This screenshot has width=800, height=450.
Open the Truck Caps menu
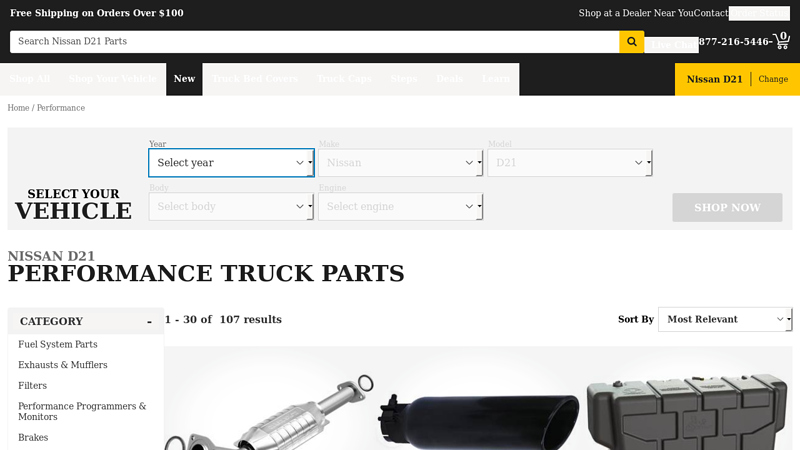344,79
